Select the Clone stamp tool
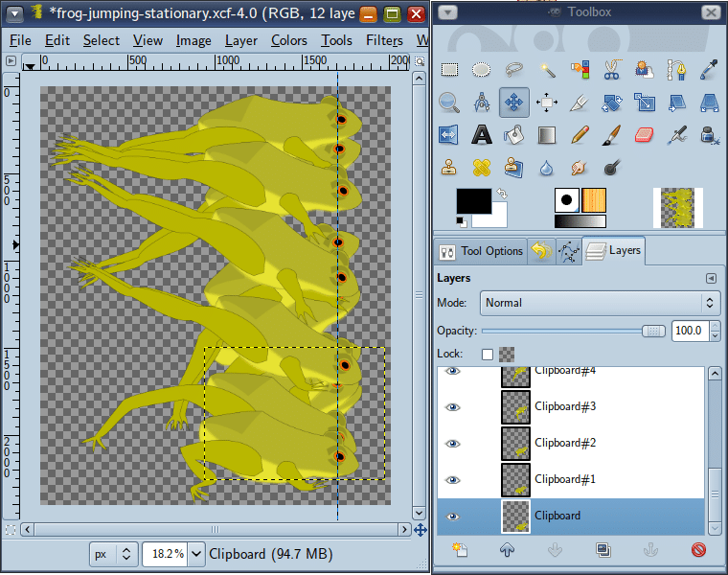 click(x=449, y=167)
